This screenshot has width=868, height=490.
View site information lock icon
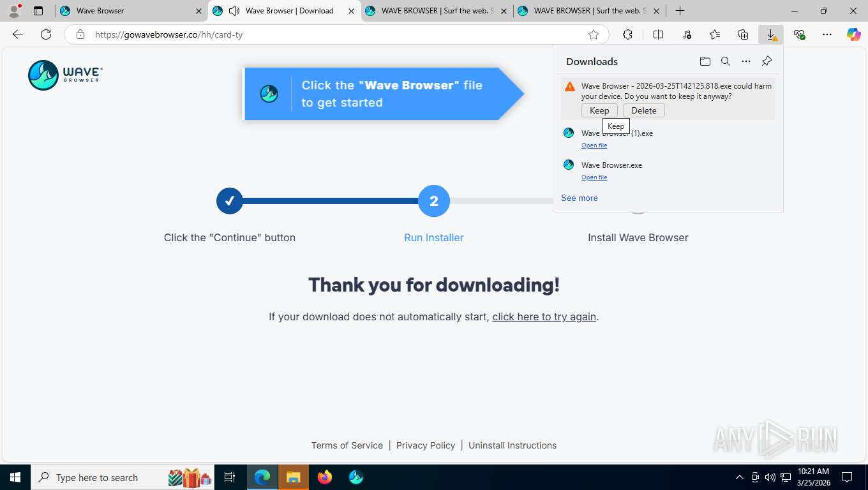click(80, 34)
